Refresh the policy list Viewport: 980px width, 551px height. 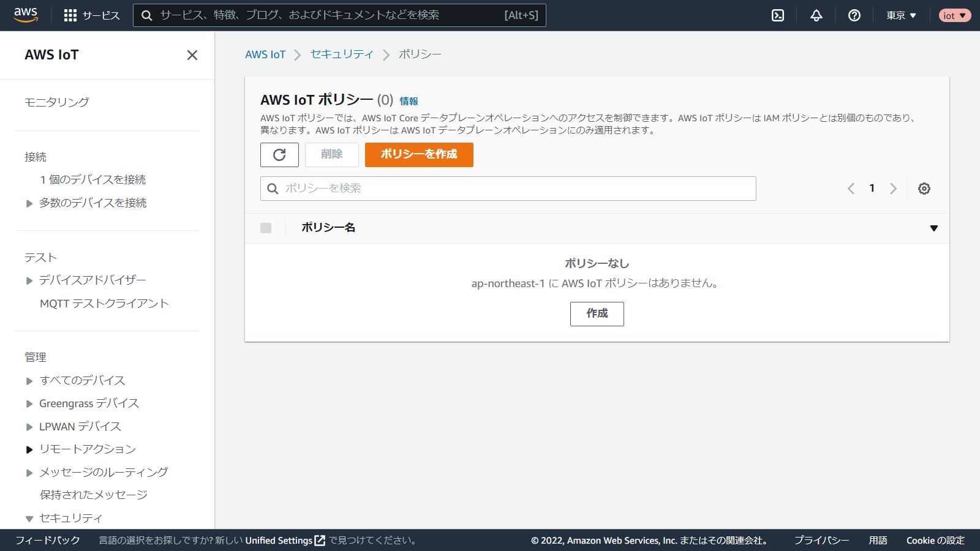[279, 155]
